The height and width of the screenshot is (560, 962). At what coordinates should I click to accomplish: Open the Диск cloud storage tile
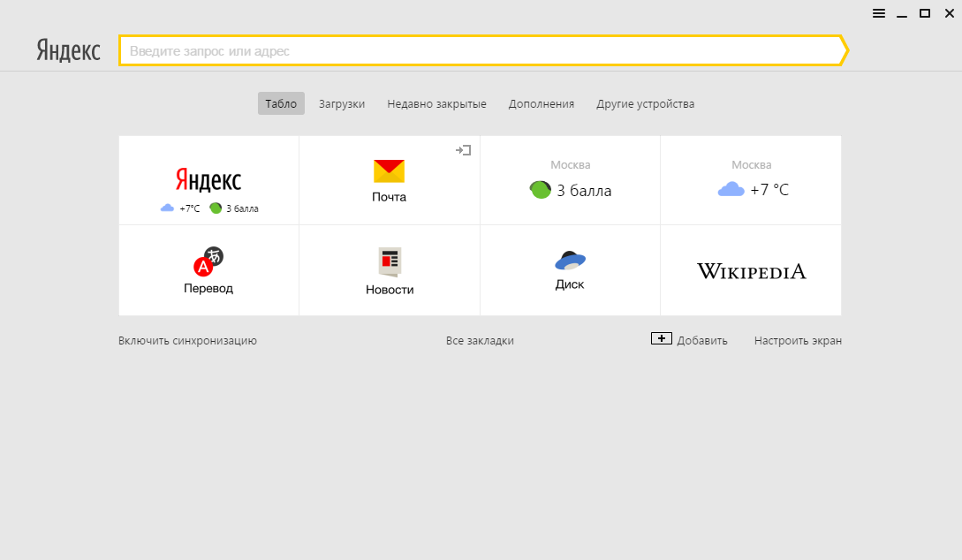click(570, 270)
